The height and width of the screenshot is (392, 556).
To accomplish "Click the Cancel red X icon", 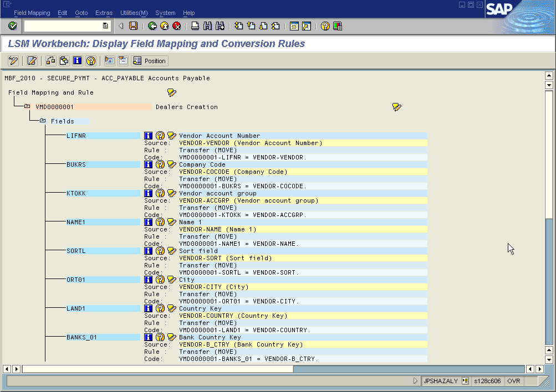I will coord(177,25).
